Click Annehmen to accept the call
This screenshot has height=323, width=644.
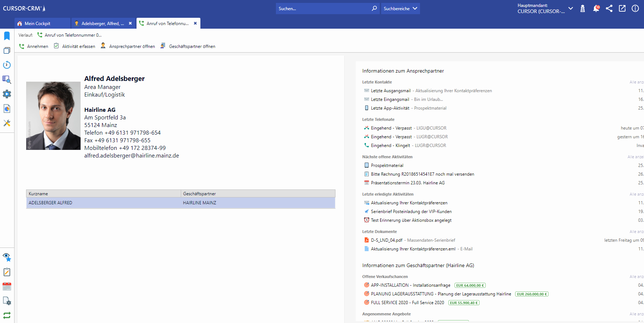coord(34,46)
